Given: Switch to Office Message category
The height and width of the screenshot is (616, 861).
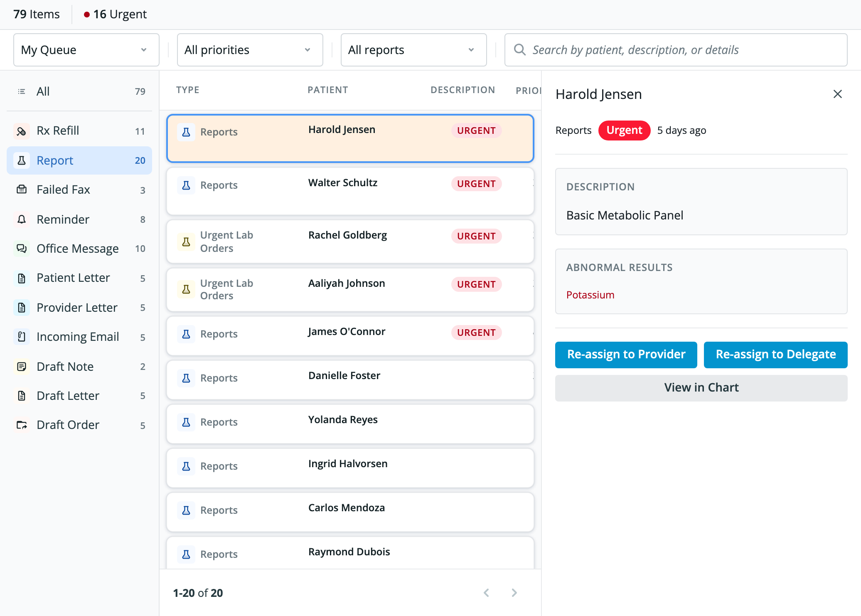Looking at the screenshot, I should 79,249.
